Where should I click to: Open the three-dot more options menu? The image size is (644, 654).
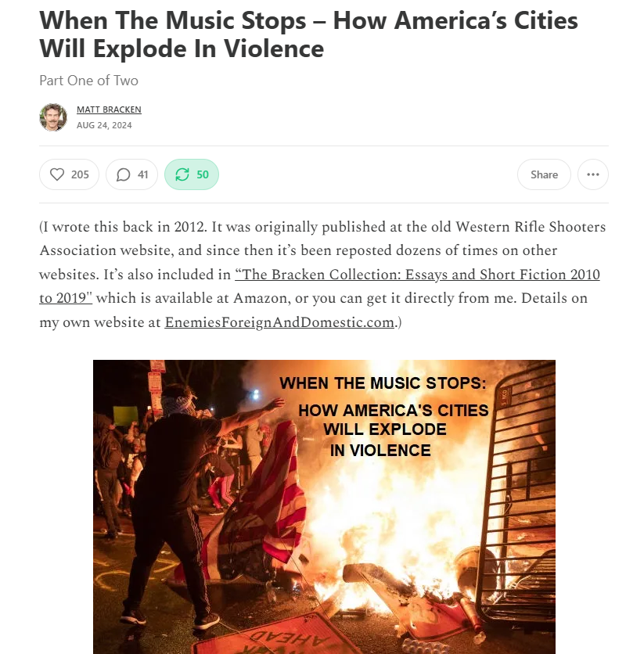592,174
